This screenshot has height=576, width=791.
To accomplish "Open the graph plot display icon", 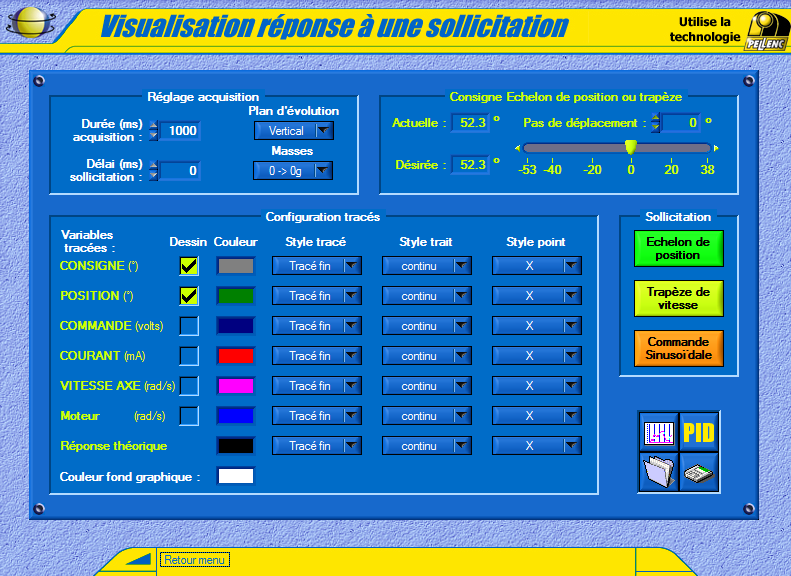I will tap(658, 432).
